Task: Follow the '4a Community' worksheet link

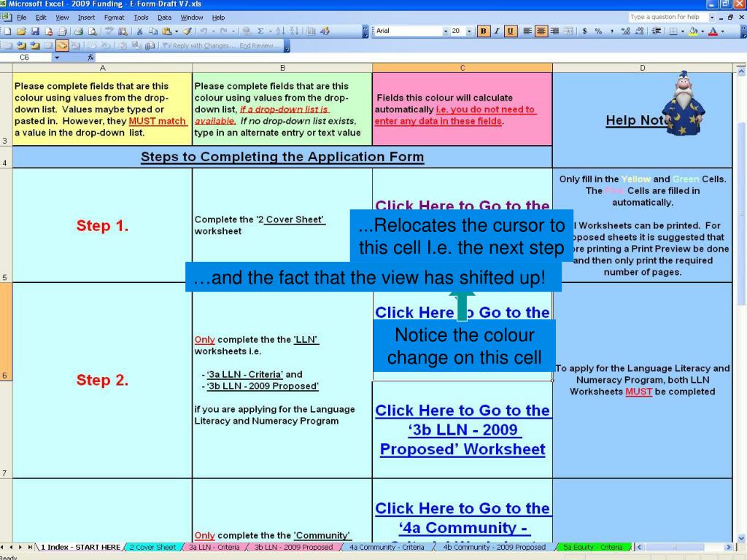Action: pyautogui.click(x=462, y=518)
